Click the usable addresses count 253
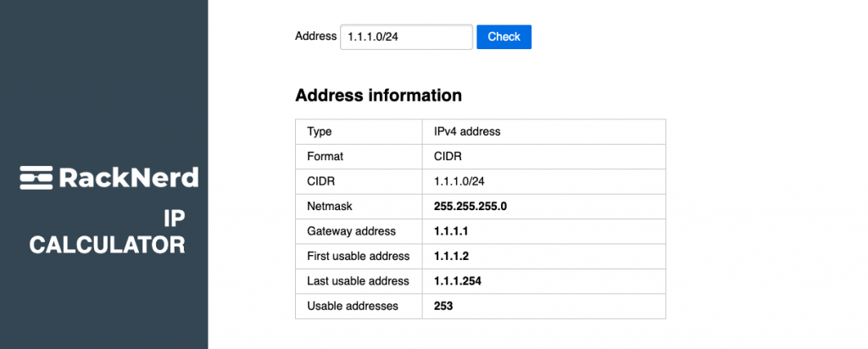The width and height of the screenshot is (868, 349). click(443, 306)
